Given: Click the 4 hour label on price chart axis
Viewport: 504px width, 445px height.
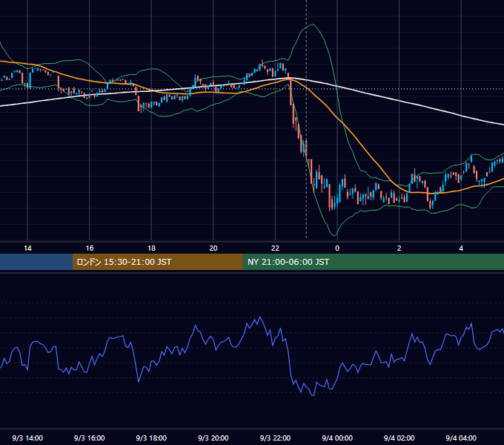Looking at the screenshot, I should point(461,248).
